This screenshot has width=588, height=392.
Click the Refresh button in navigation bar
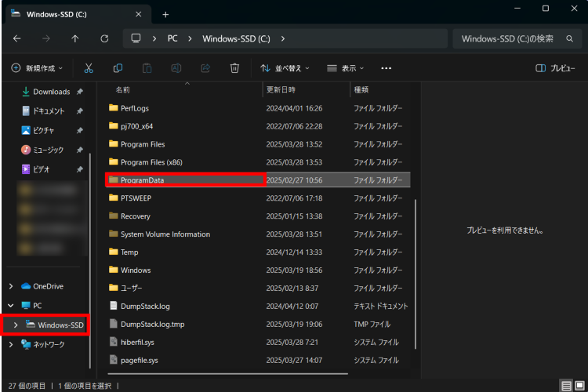pos(104,38)
